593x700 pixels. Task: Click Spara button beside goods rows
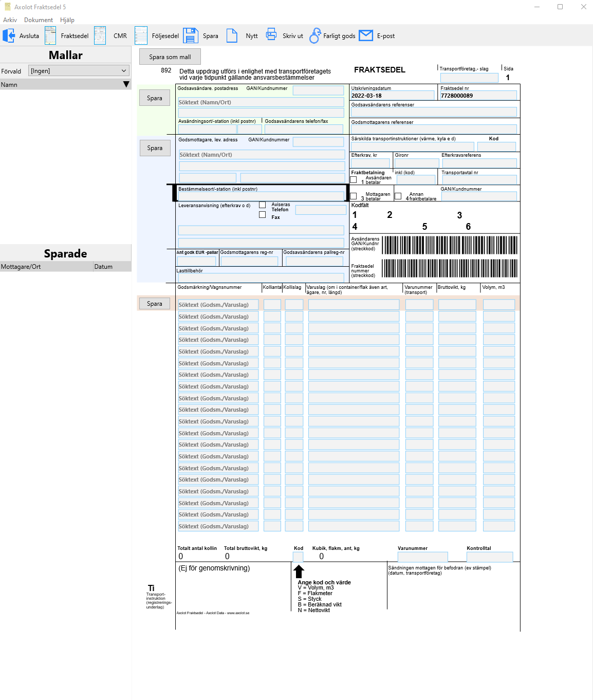155,304
